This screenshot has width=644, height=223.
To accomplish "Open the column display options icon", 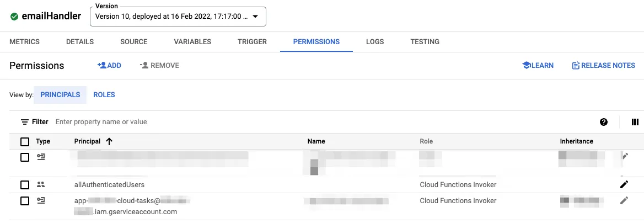I will click(x=635, y=122).
